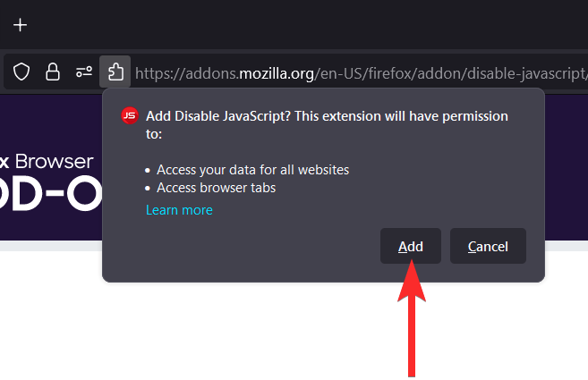The height and width of the screenshot is (380, 588).
Task: Click the puzzle-piece extension icon in address bar
Action: [115, 72]
